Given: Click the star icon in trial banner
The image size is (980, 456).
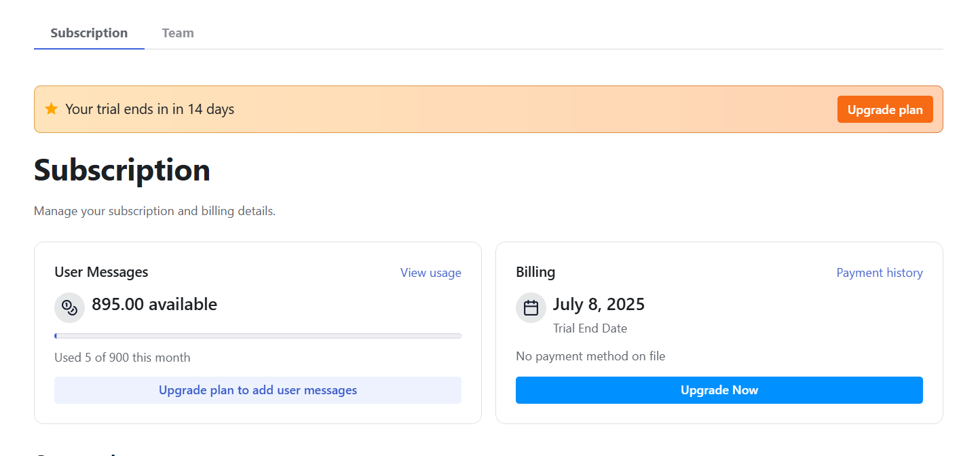Looking at the screenshot, I should 51,109.
